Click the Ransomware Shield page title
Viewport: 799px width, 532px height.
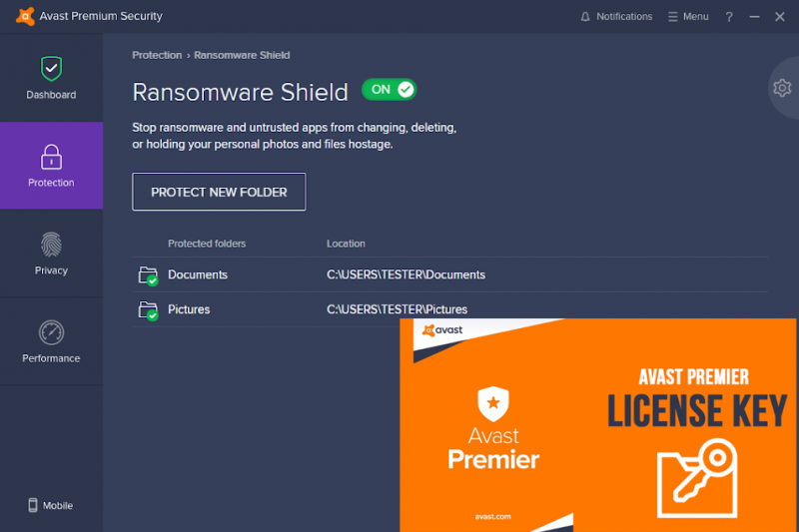pyautogui.click(x=240, y=92)
